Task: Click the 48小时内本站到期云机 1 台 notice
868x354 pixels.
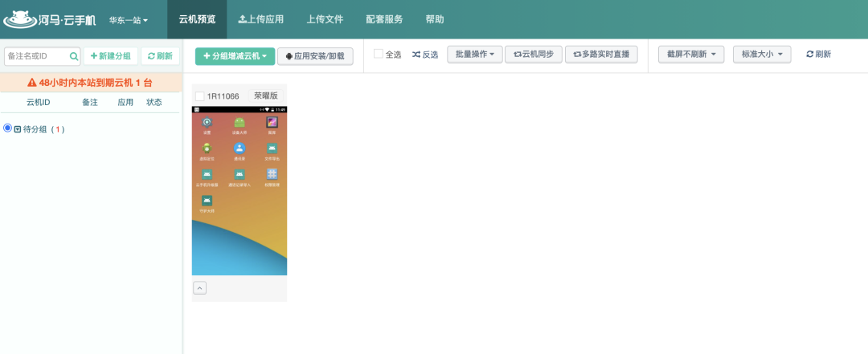Action: (90, 83)
